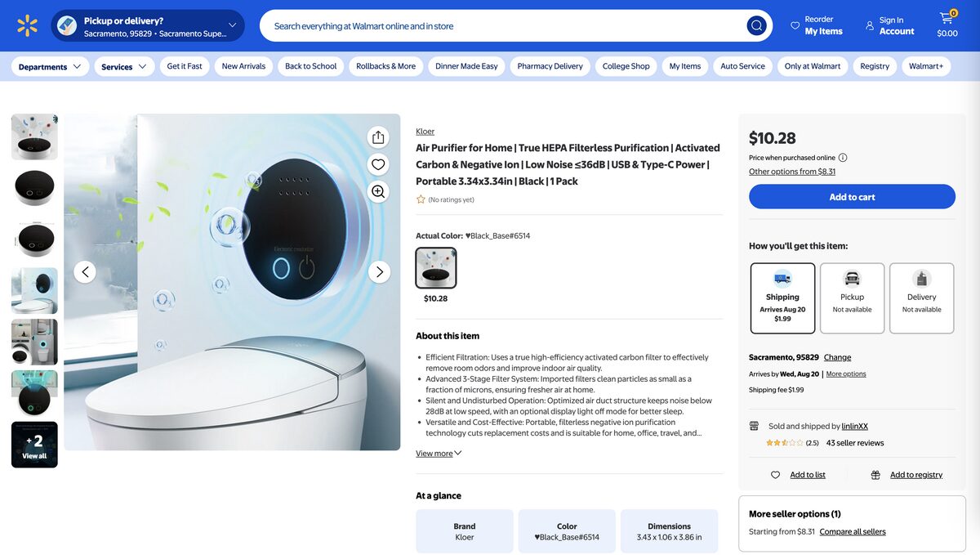Click the Sign In account icon
The height and width of the screenshot is (555, 980).
870,25
